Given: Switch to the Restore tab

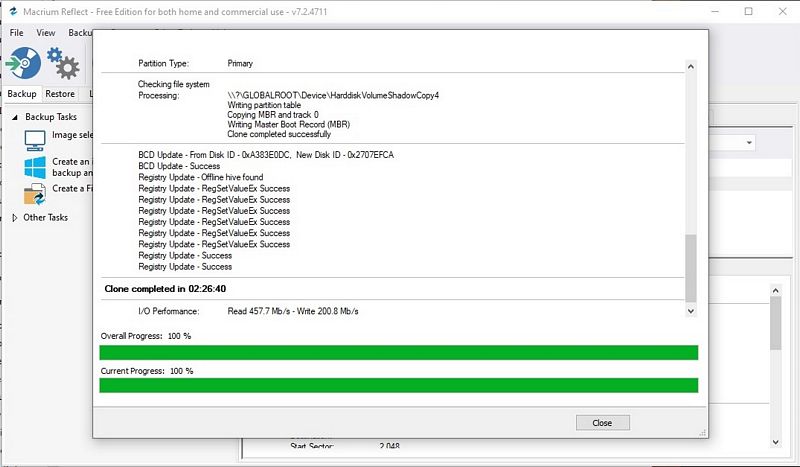Looking at the screenshot, I should (60, 94).
